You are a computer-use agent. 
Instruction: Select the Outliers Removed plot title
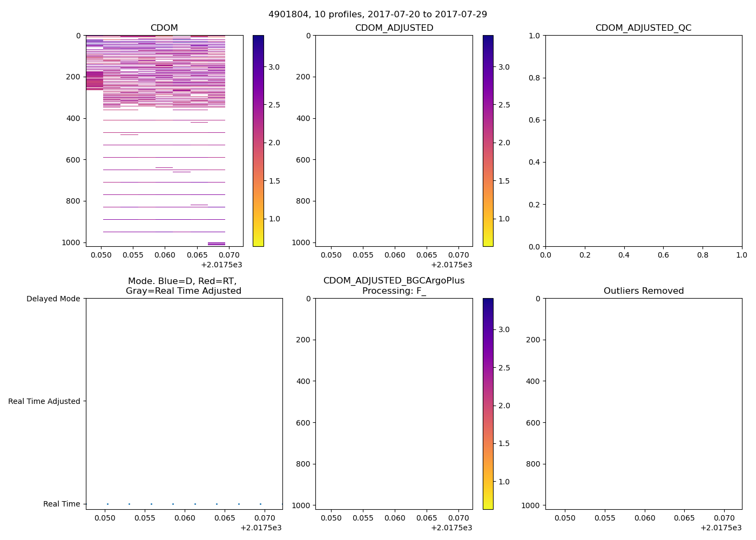point(643,291)
